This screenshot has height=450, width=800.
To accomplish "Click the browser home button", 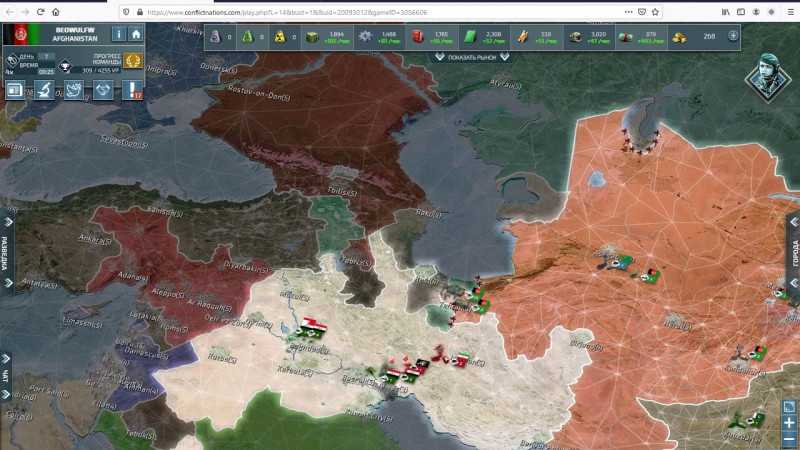I will [56, 12].
